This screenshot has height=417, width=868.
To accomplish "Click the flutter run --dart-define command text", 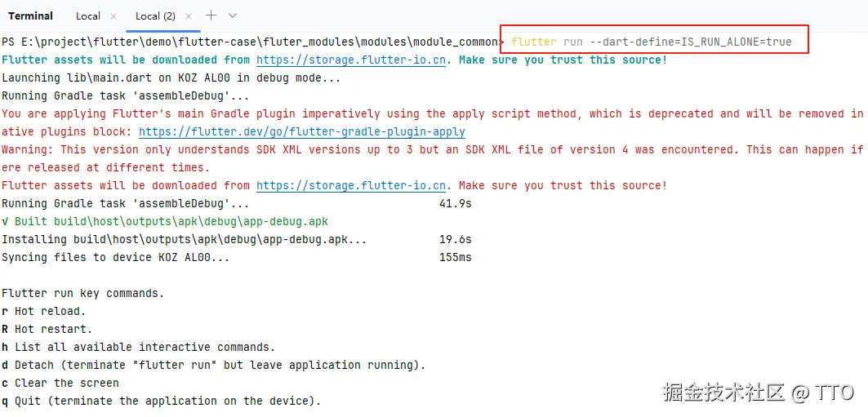I will coord(652,42).
